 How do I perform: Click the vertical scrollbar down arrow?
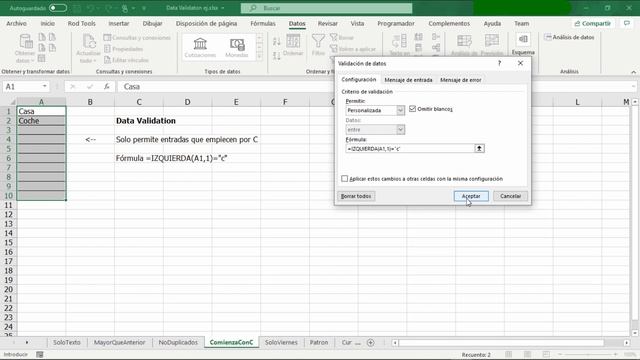tap(635, 333)
